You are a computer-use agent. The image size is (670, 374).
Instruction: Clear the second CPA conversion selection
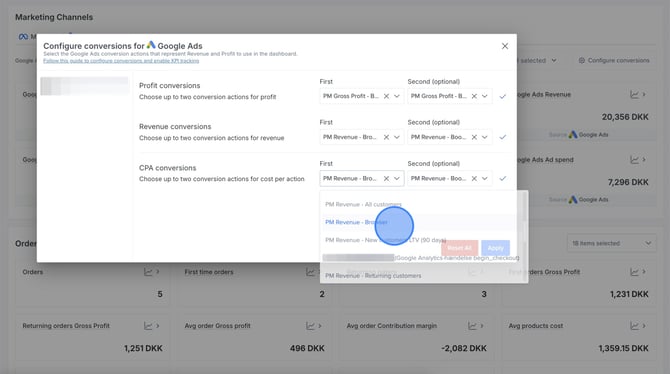coord(474,179)
